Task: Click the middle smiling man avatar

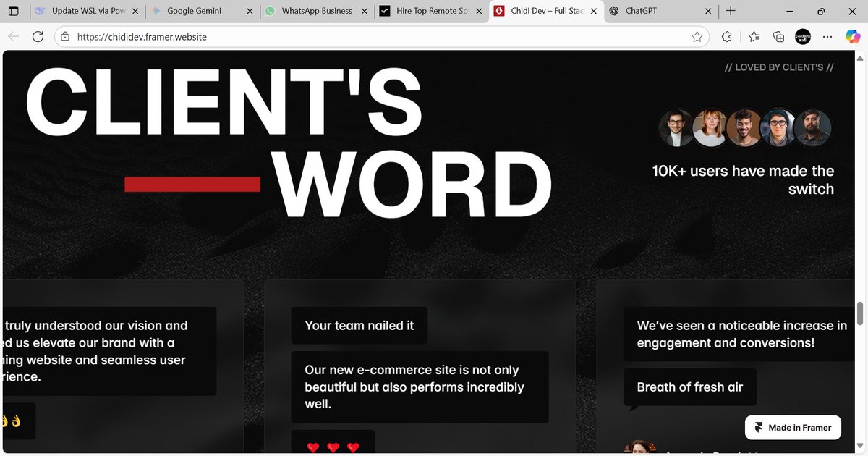Action: 744,128
